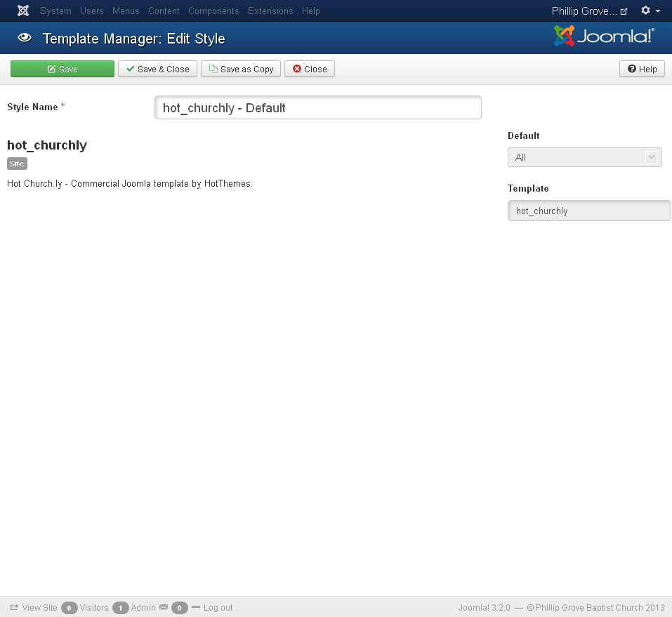Click Save as Copy button
The image size is (672, 617).
click(x=241, y=69)
